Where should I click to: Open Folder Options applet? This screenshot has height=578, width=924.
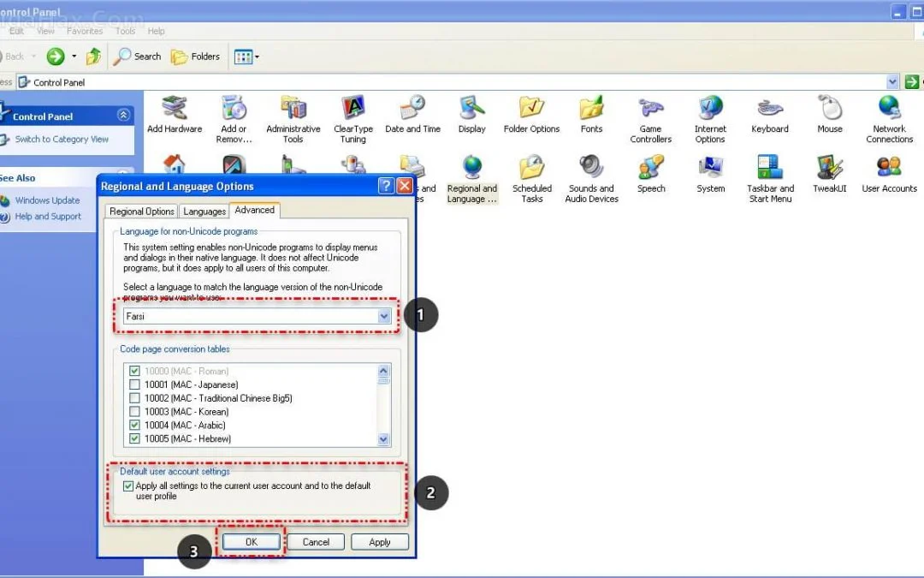pyautogui.click(x=531, y=109)
